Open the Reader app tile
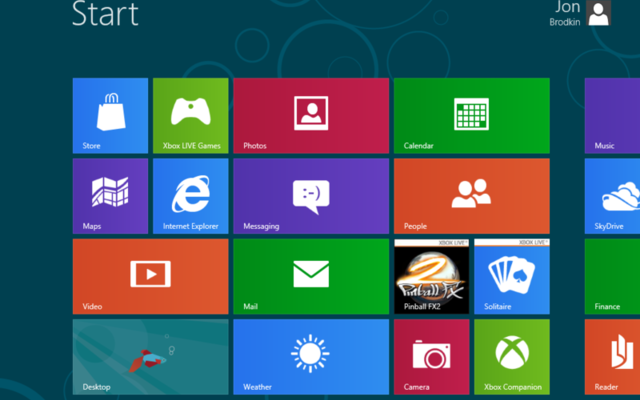The width and height of the screenshot is (640, 400). click(613, 357)
